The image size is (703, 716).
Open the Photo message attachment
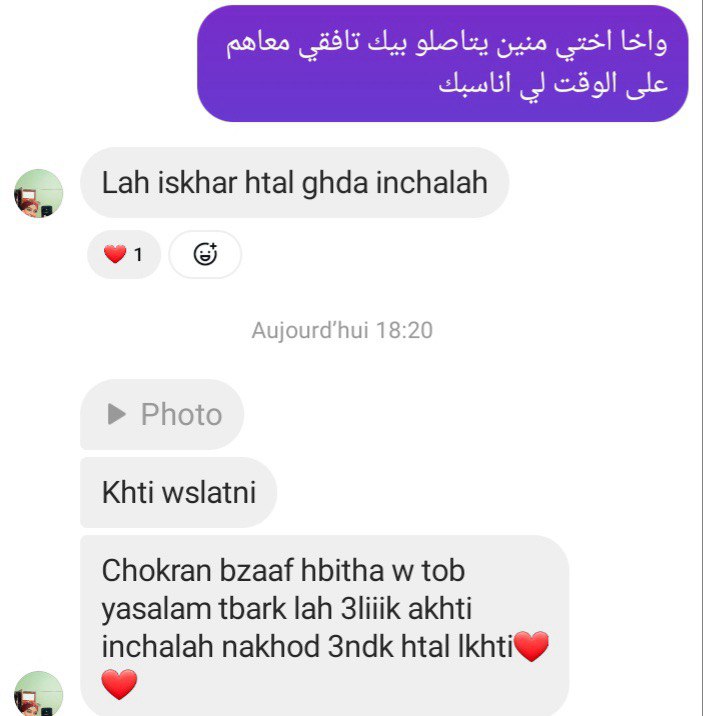click(x=162, y=414)
